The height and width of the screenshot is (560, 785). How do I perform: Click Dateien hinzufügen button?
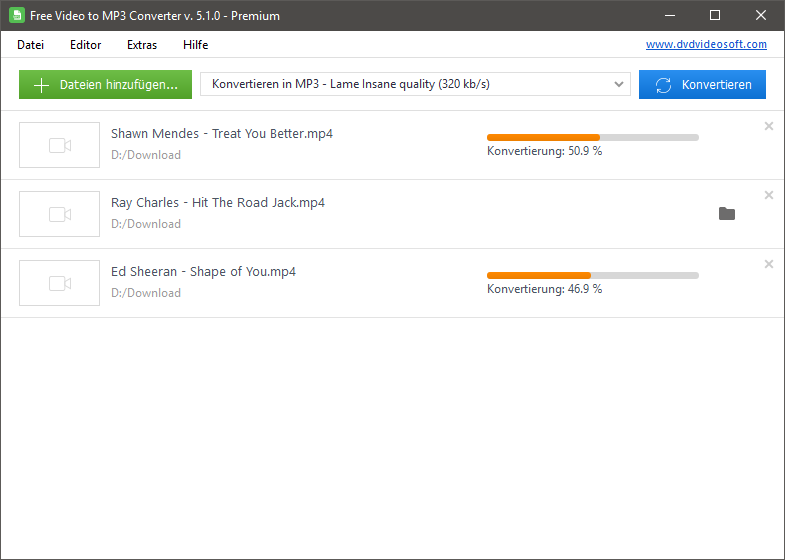pos(105,85)
